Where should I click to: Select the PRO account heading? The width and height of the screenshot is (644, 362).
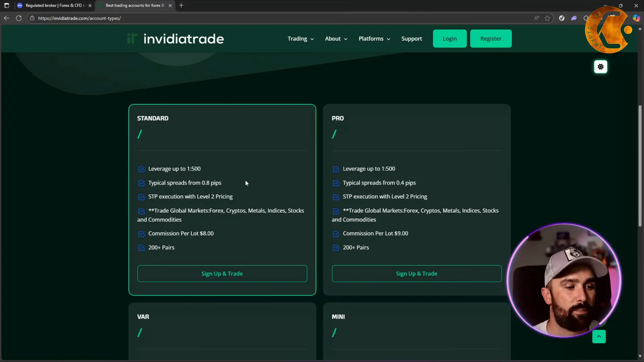tap(338, 118)
